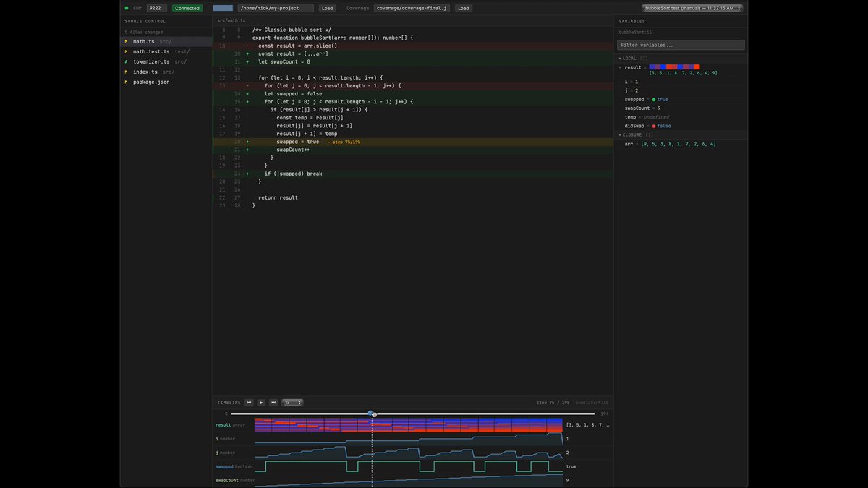
Task: Click the result array heatmap track
Action: (x=409, y=425)
